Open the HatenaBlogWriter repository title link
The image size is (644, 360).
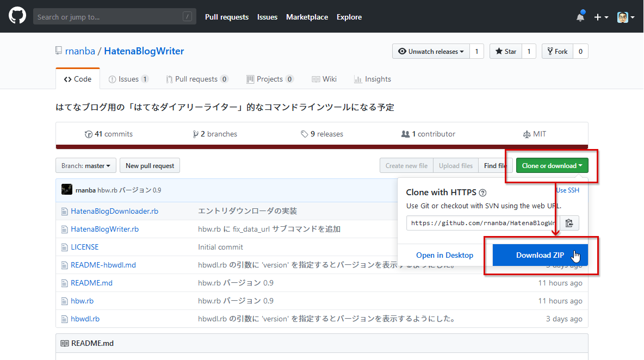tap(144, 51)
